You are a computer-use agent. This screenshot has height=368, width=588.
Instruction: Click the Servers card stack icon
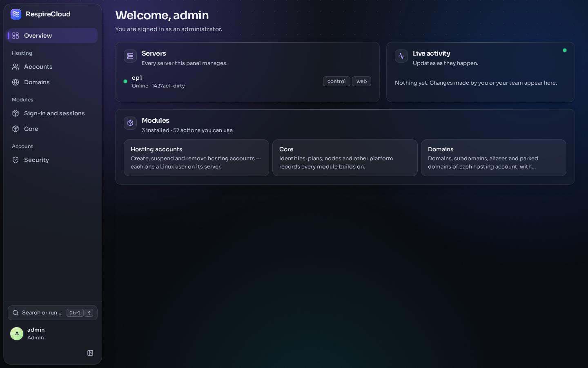coord(130,56)
